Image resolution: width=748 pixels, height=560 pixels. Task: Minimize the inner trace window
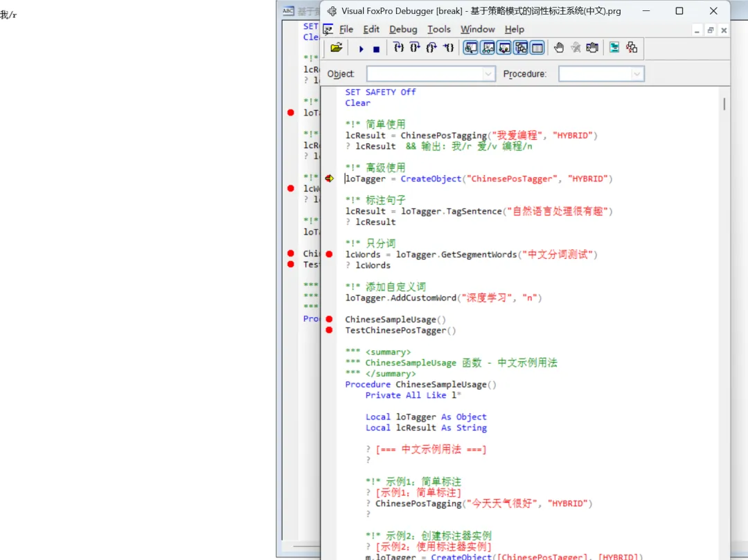point(697,30)
